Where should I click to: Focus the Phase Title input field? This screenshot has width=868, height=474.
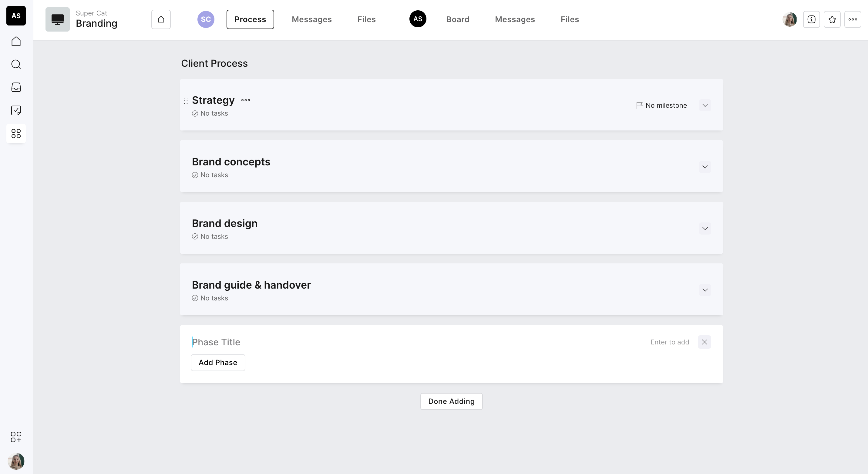[x=404, y=342]
